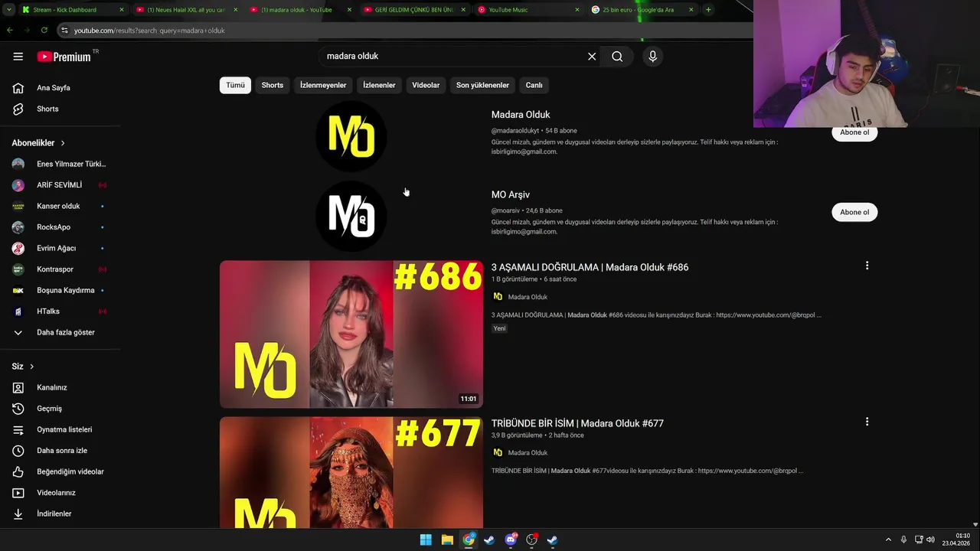
Task: Select the Canlı filter chip
Action: (x=534, y=85)
